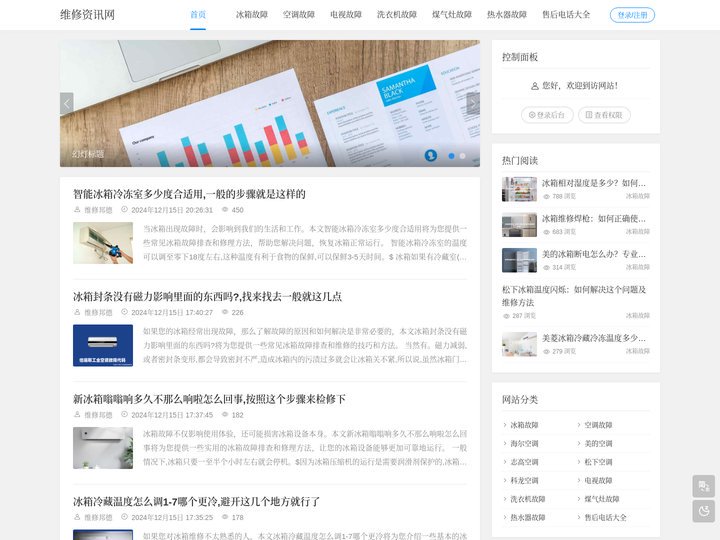Select 煤气灶故障 in the top menu
720x540 pixels.
pyautogui.click(x=452, y=15)
